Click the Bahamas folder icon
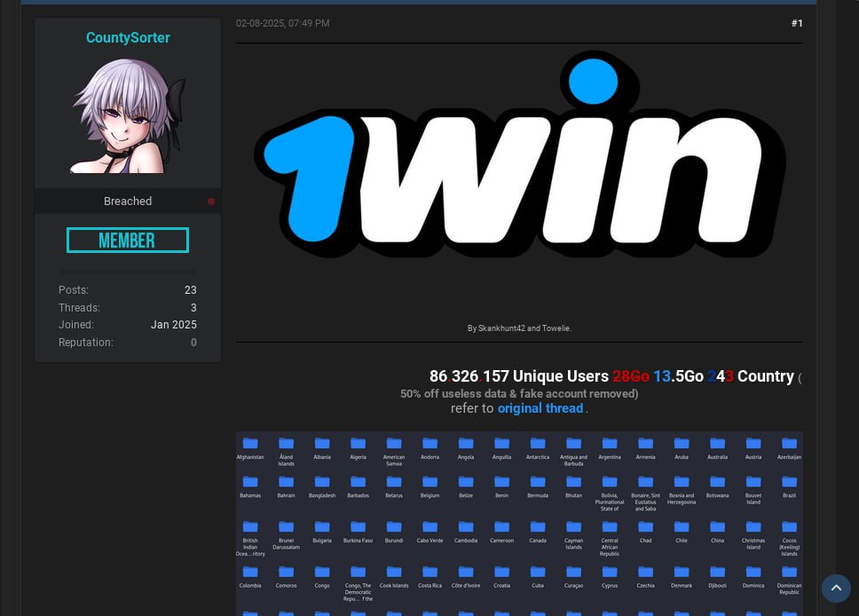This screenshot has width=859, height=616. click(250, 481)
